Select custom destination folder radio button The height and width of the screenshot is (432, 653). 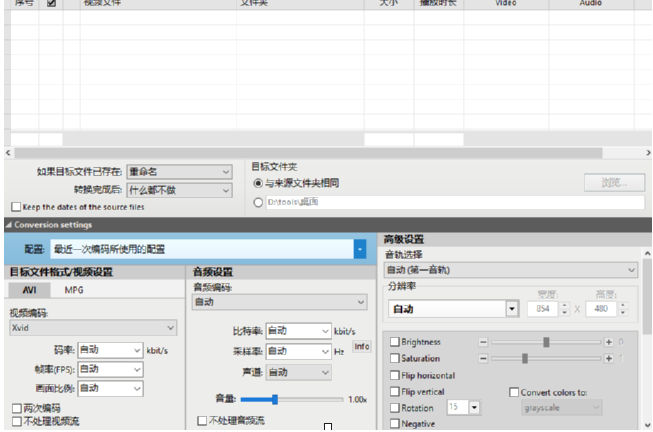tap(258, 202)
